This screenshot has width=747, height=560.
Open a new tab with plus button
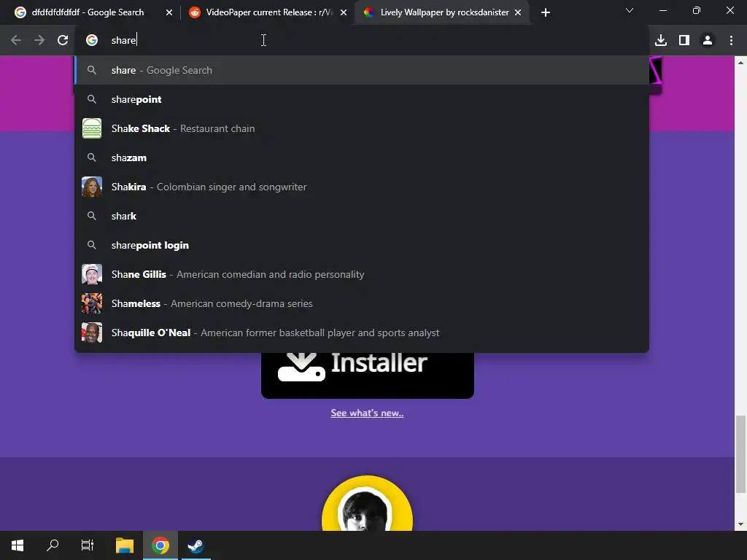click(x=546, y=12)
